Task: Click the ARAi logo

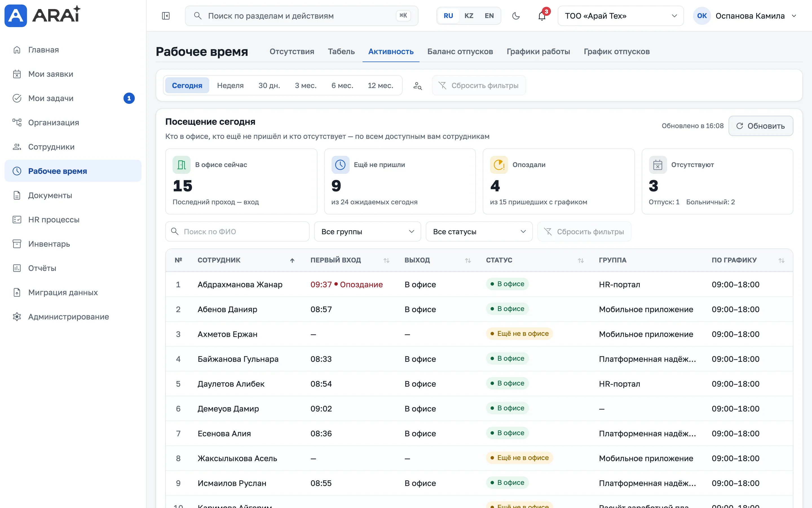Action: coord(43,16)
